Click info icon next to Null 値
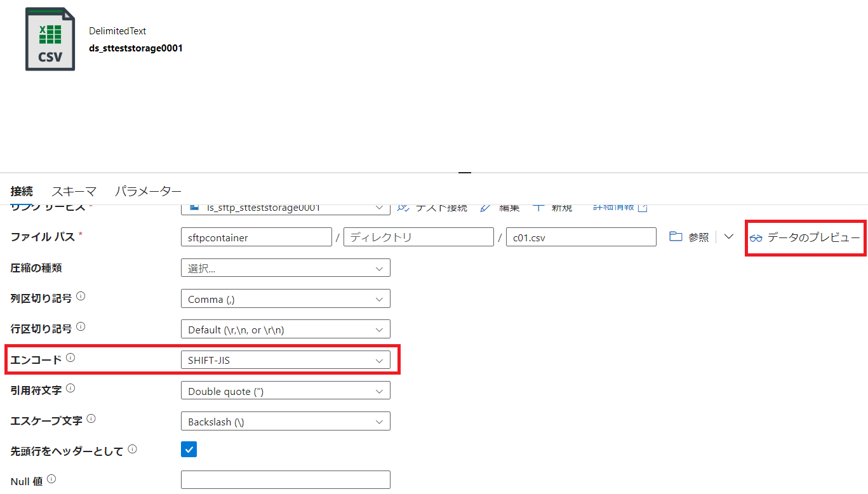Image resolution: width=868 pixels, height=494 pixels. [51, 479]
